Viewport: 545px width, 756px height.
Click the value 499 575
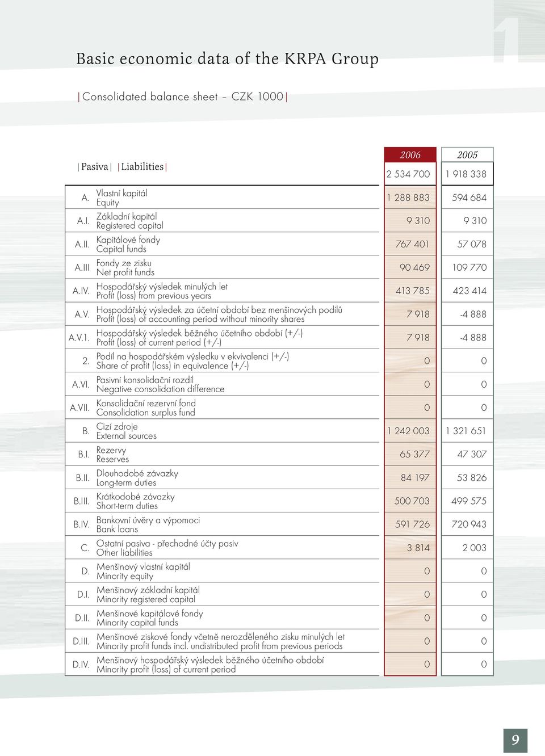(x=469, y=501)
